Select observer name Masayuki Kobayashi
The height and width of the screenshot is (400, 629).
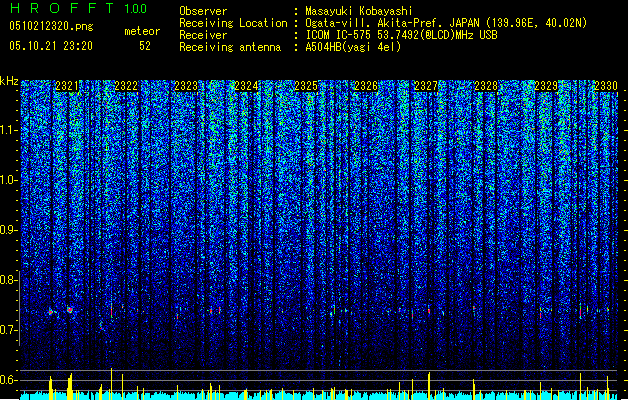[x=359, y=11]
